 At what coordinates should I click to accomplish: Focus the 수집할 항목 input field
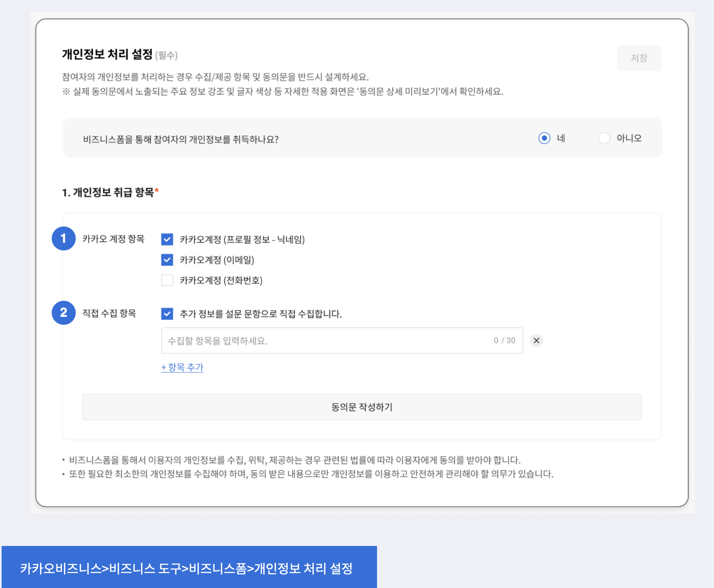(x=325, y=340)
